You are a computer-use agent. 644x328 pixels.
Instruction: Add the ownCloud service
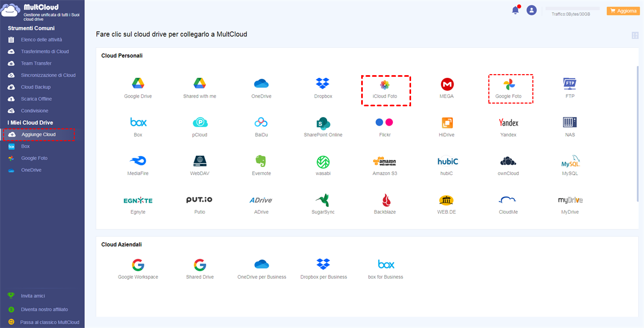click(509, 161)
